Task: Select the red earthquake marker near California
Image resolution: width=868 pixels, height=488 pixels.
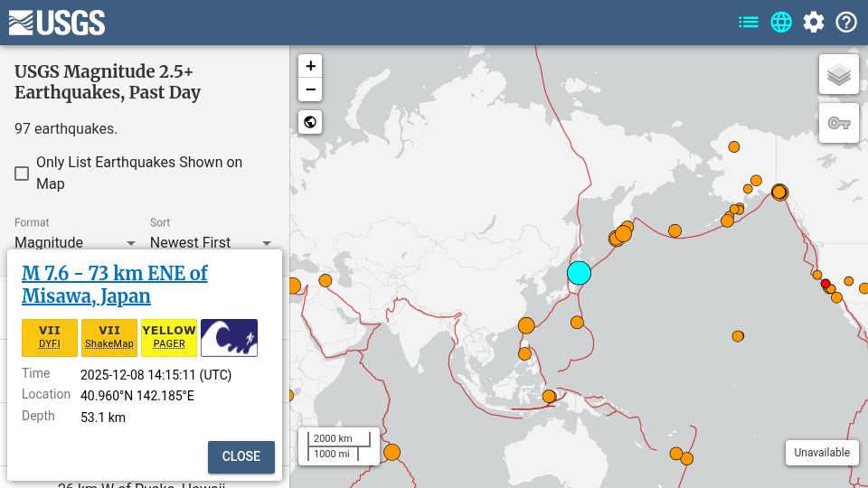Action: (826, 284)
